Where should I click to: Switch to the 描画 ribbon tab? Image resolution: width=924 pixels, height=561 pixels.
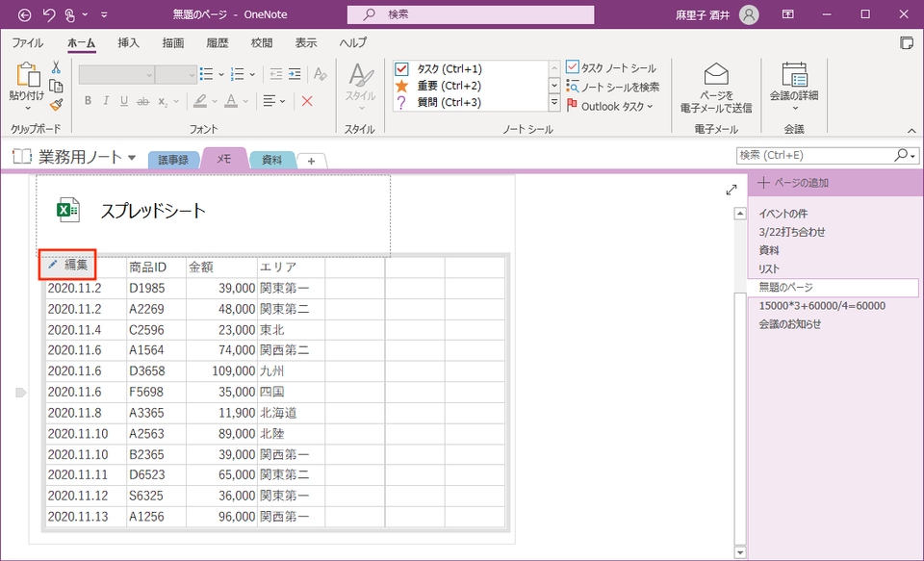173,42
